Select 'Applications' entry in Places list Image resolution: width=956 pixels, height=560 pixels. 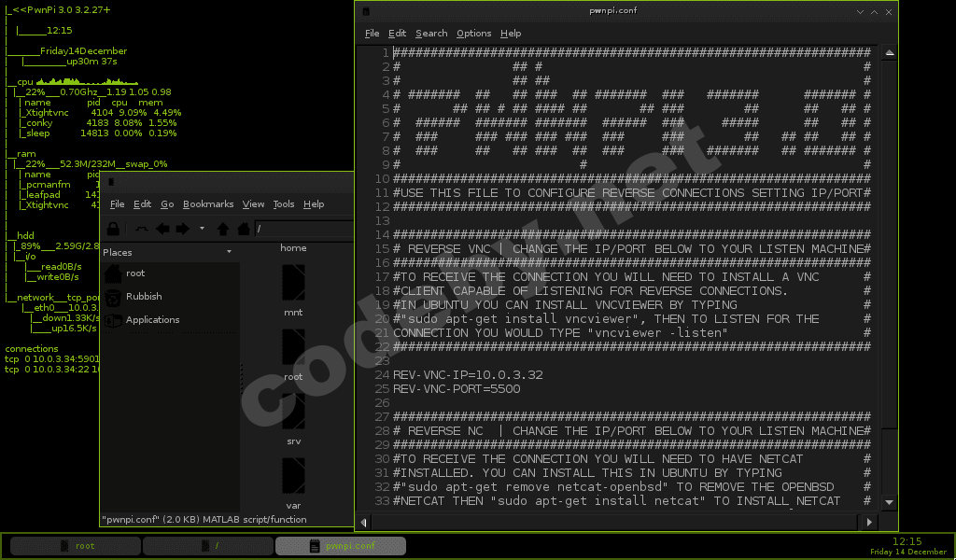click(x=152, y=319)
